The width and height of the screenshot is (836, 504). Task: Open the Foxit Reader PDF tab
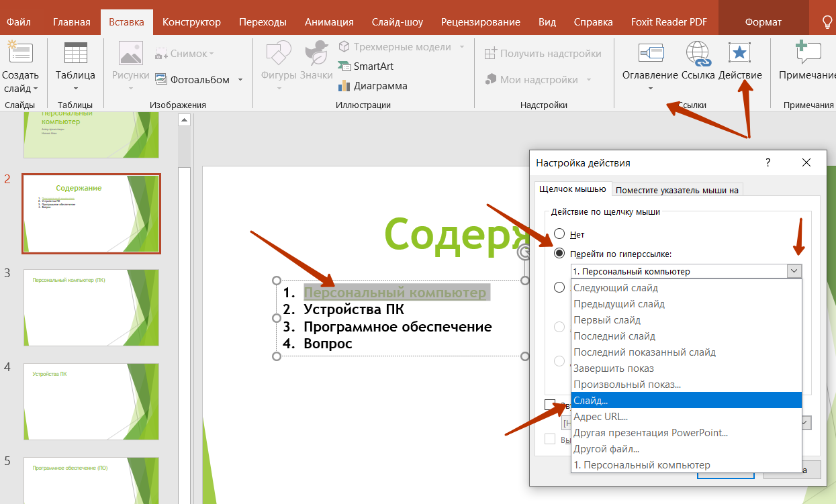[669, 22]
